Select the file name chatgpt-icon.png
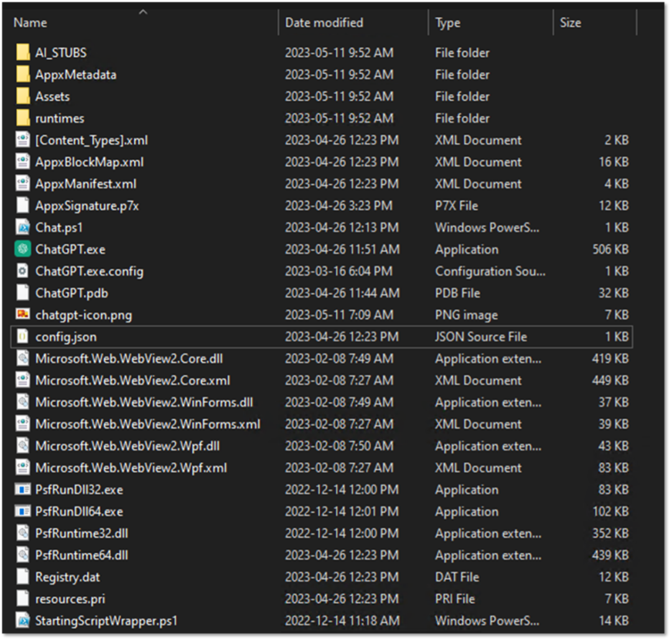The width and height of the screenshot is (672, 640). 83,315
